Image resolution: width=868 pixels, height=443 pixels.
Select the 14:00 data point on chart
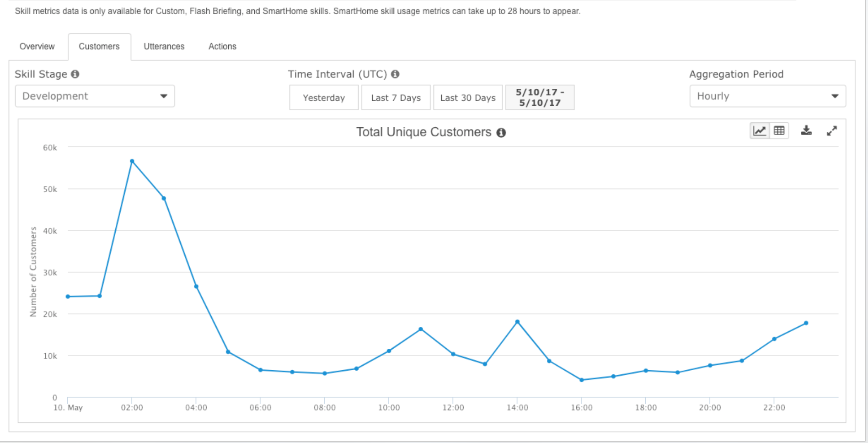point(517,322)
